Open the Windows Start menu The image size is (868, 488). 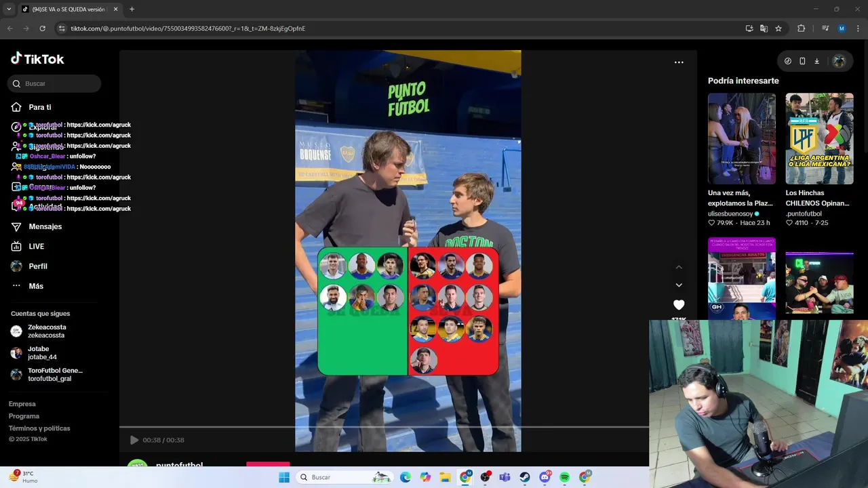tap(284, 477)
